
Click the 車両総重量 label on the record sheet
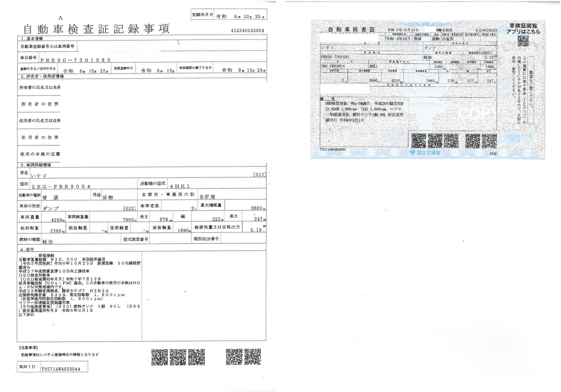pyautogui.click(x=78, y=217)
